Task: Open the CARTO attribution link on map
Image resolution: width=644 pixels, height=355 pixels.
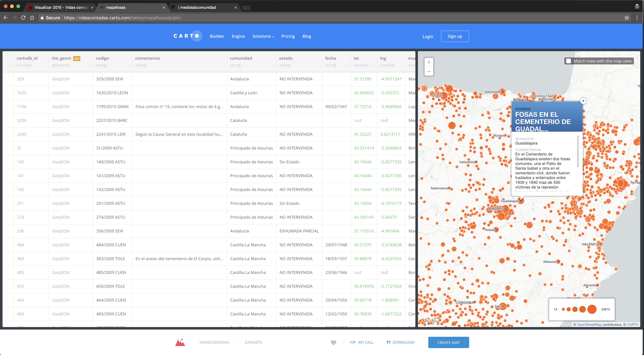Action: [x=633, y=325]
